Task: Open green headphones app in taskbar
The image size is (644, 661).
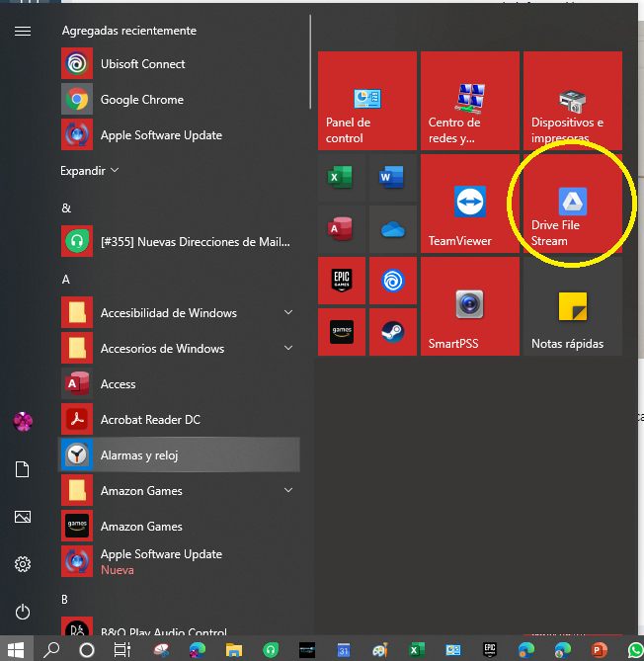Action: pos(271,649)
